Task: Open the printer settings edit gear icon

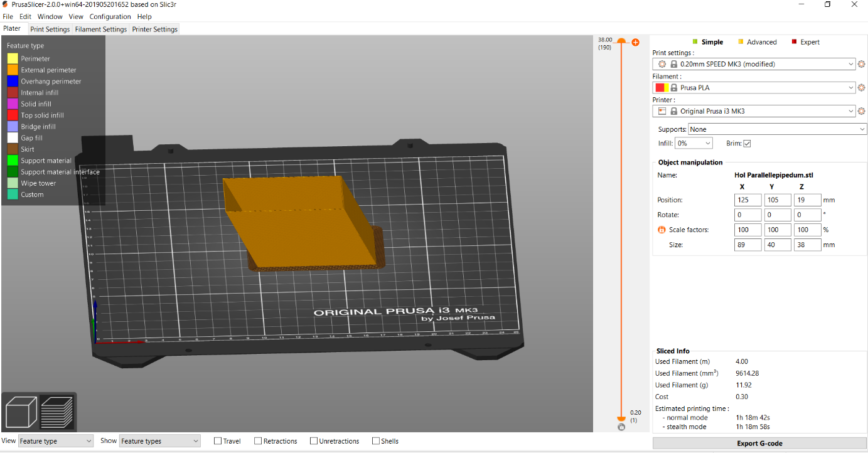Action: (x=861, y=112)
